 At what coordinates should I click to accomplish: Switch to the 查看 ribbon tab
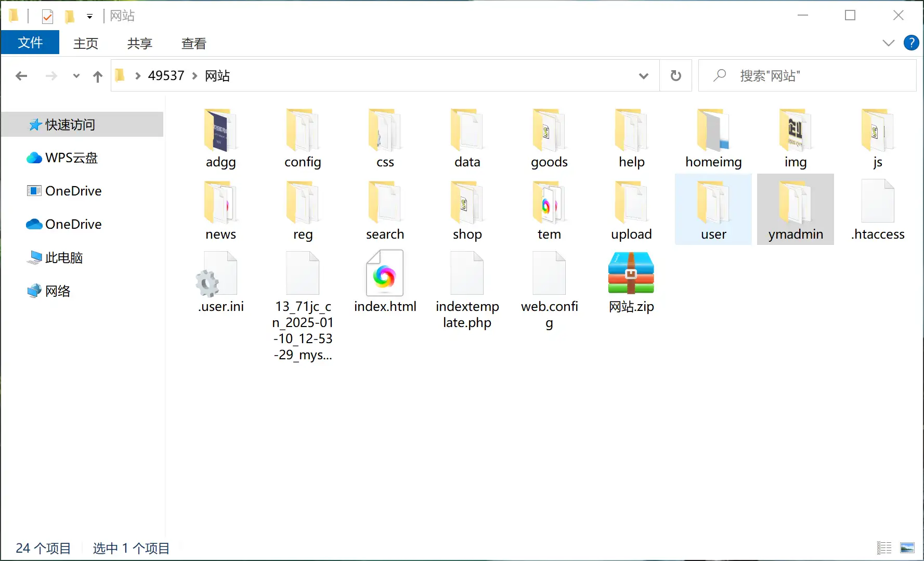tap(193, 43)
